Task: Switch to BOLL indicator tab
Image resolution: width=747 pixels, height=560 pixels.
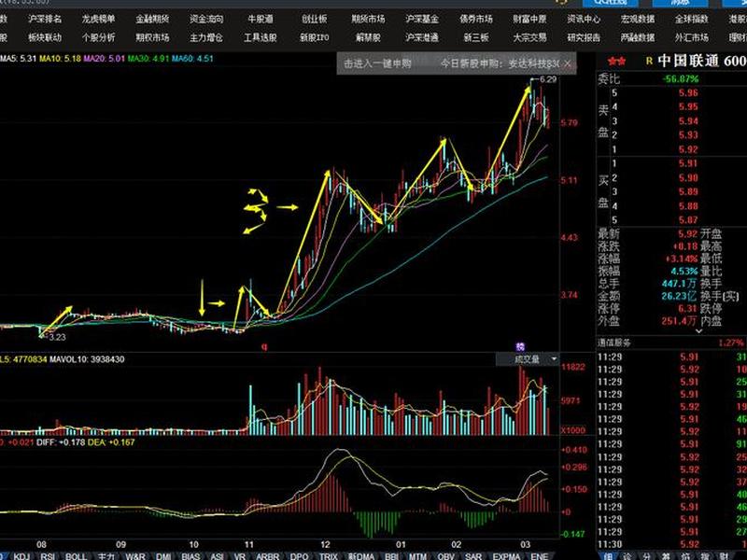Action: 76,555
